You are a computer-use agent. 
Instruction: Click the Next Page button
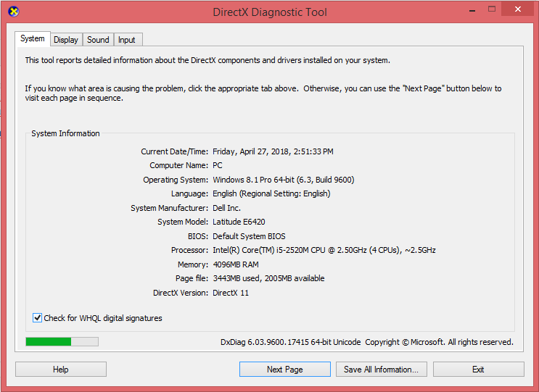tap(284, 370)
